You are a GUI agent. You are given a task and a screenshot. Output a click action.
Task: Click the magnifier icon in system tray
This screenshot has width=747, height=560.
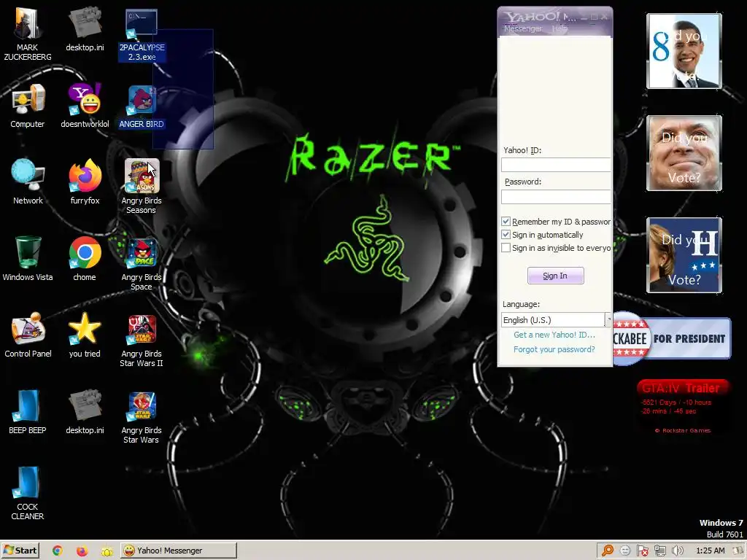(x=608, y=551)
